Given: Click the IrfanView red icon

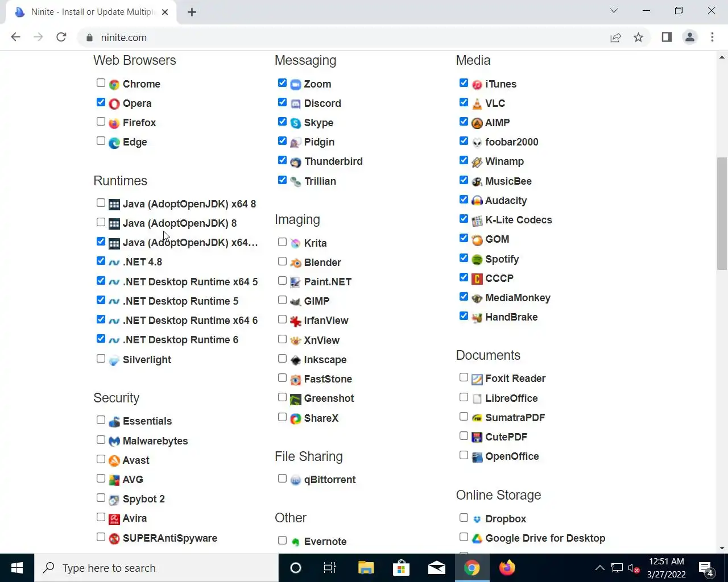Looking at the screenshot, I should coord(296,321).
